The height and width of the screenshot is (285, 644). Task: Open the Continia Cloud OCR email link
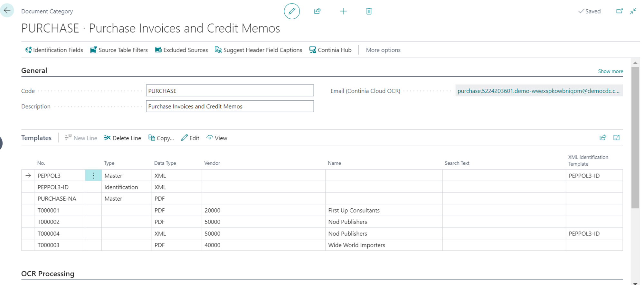(538, 91)
